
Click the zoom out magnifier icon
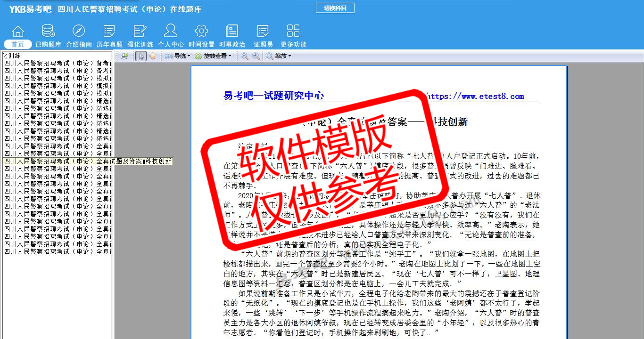coord(245,56)
